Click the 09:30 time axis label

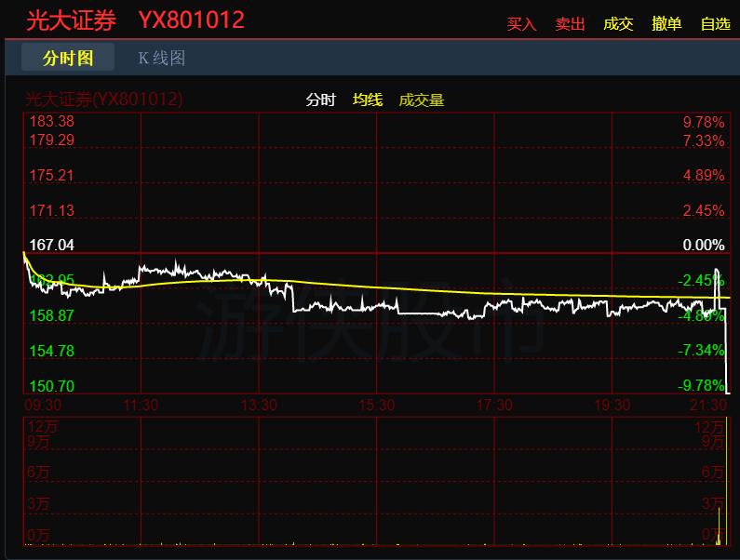click(x=43, y=405)
